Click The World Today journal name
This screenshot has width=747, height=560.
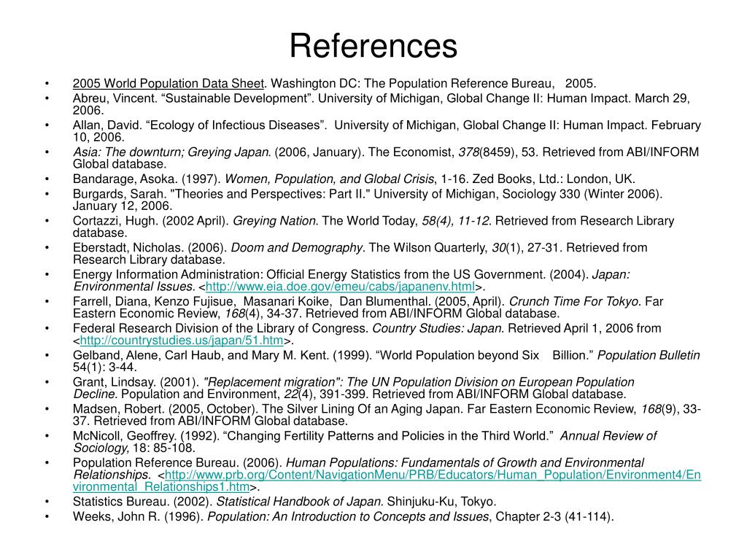tap(370, 221)
